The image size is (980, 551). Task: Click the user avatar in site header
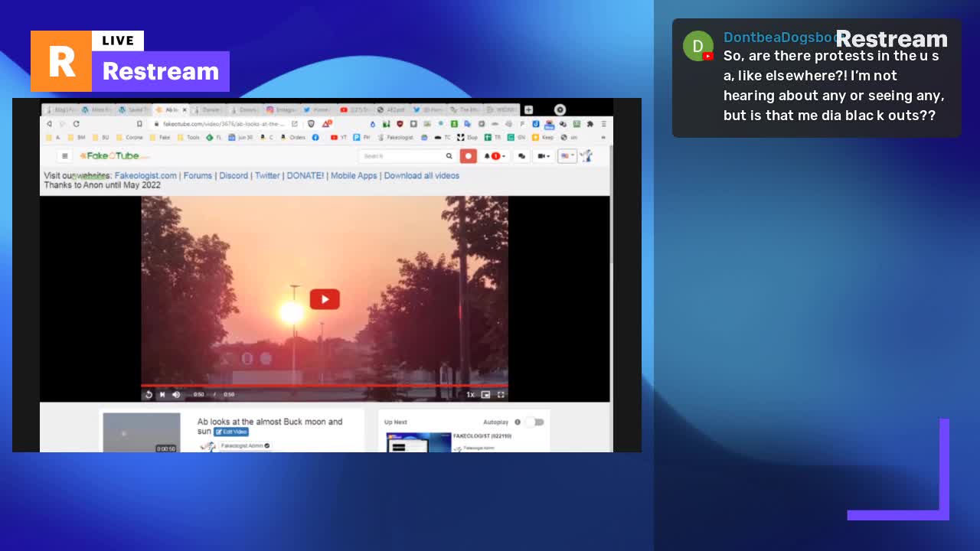point(586,156)
